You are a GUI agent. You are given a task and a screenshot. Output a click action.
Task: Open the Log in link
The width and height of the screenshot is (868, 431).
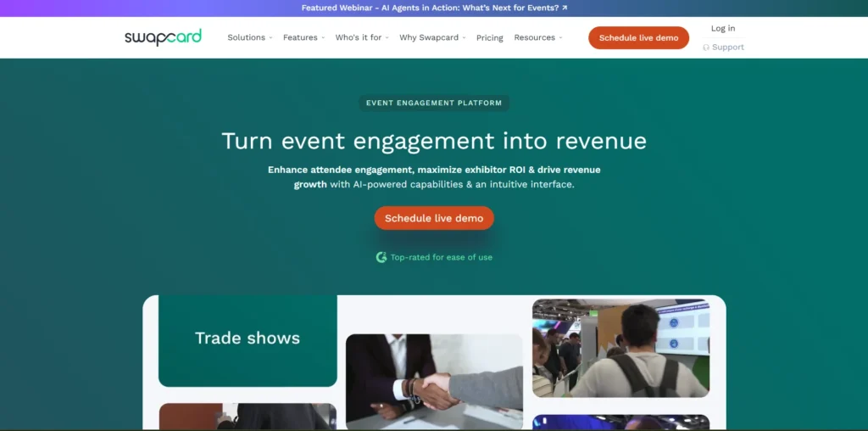(x=723, y=28)
